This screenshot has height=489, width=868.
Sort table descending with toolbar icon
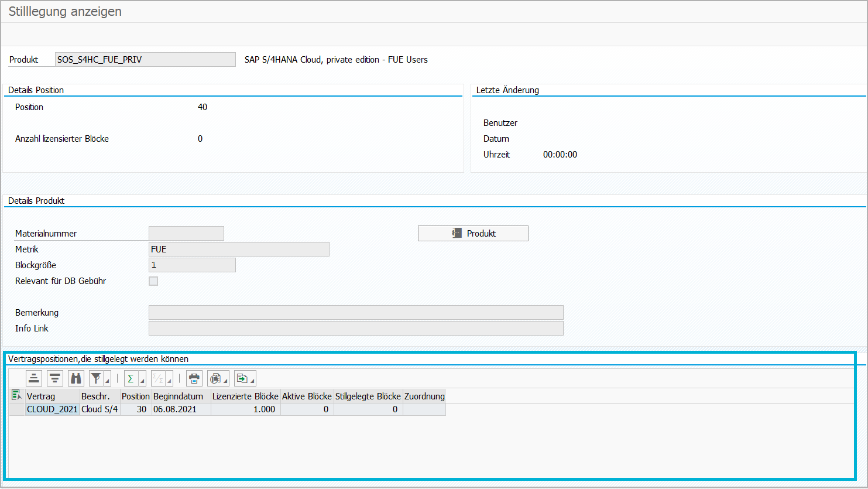tap(55, 378)
